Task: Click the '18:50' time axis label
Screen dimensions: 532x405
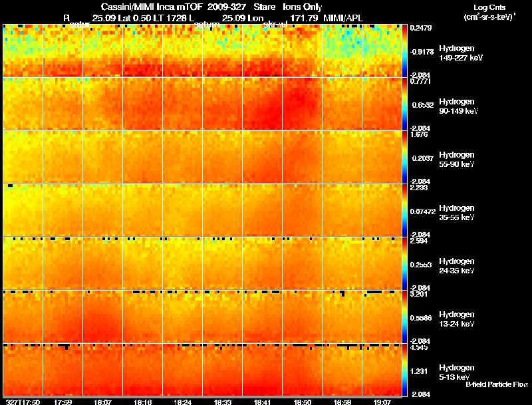Action: click(x=303, y=402)
